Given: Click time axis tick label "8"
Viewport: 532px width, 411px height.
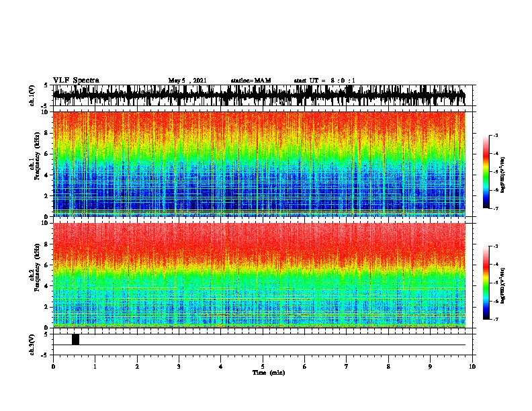Looking at the screenshot, I should click(x=388, y=367).
